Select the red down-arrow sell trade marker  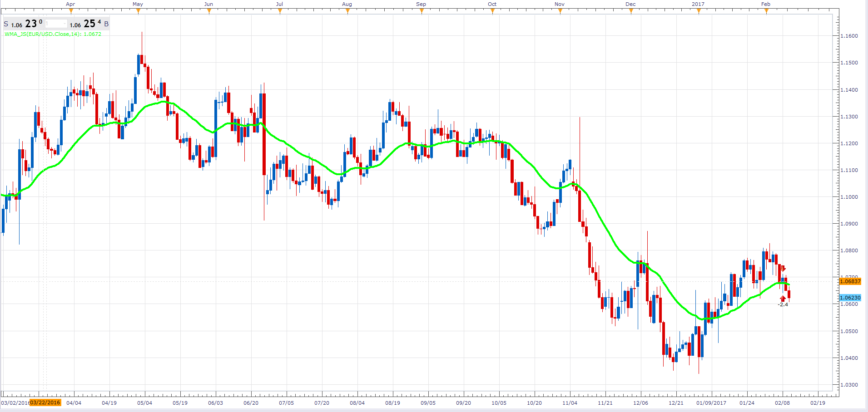(783, 269)
